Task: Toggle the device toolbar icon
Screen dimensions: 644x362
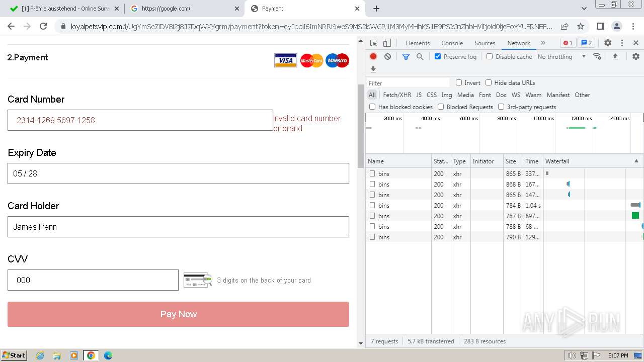Action: point(387,43)
